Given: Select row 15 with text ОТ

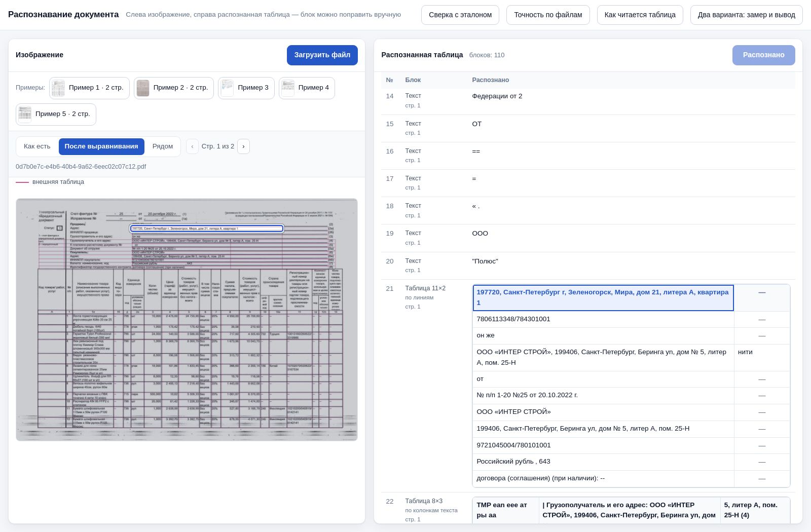Looking at the screenshot, I should 588,128.
